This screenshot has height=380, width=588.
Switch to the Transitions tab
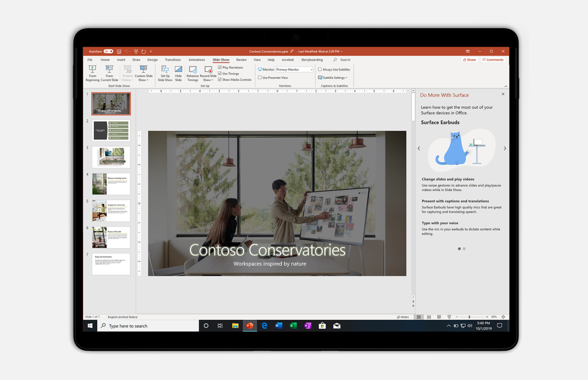(173, 60)
